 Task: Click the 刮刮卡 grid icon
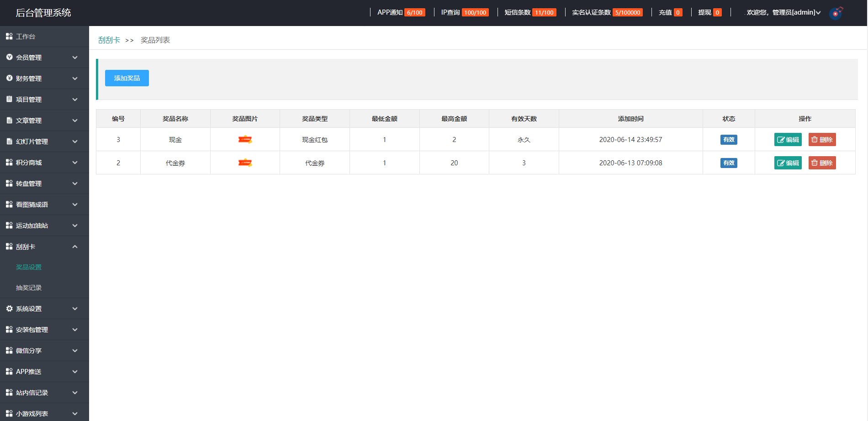(9, 247)
